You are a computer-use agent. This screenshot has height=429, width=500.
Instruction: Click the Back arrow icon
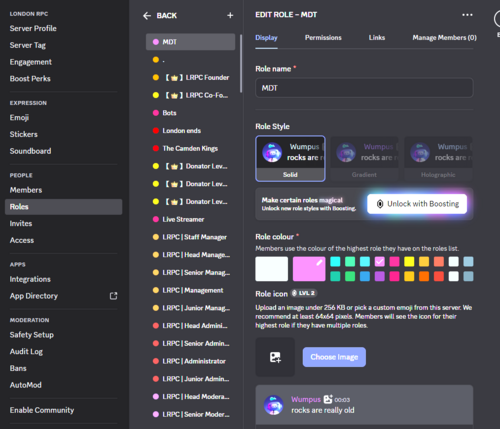coord(147,16)
